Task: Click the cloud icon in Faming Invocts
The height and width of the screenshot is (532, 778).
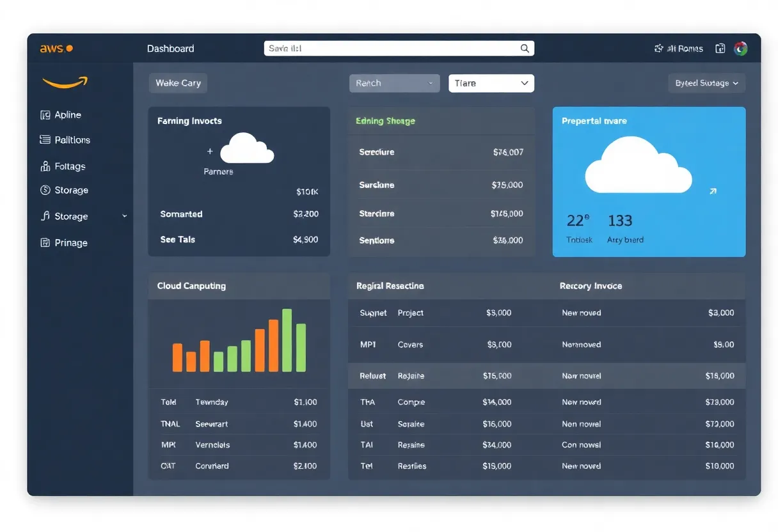Action: [x=247, y=148]
